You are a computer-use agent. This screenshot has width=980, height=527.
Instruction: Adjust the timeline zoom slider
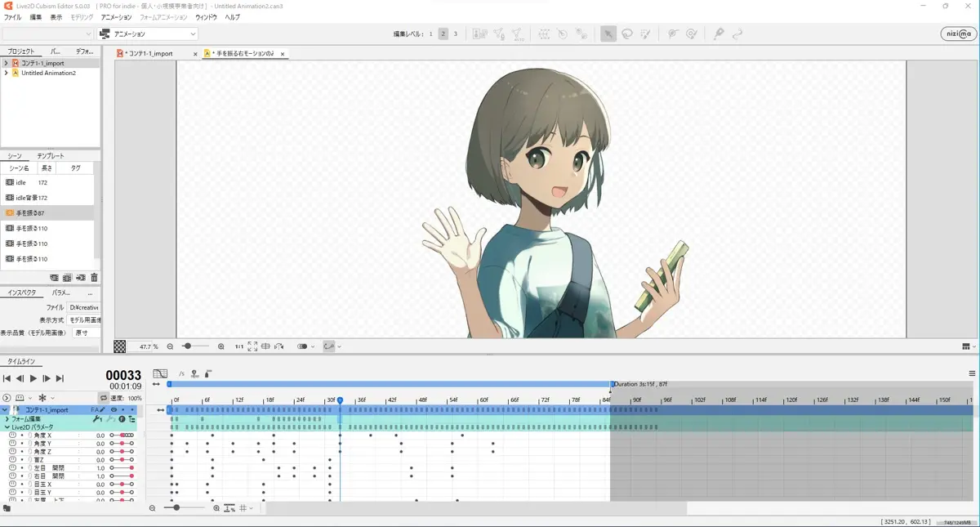pos(184,508)
